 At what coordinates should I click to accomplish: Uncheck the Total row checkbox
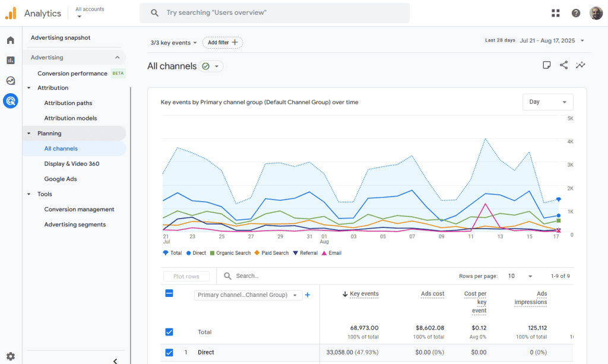[x=169, y=332]
